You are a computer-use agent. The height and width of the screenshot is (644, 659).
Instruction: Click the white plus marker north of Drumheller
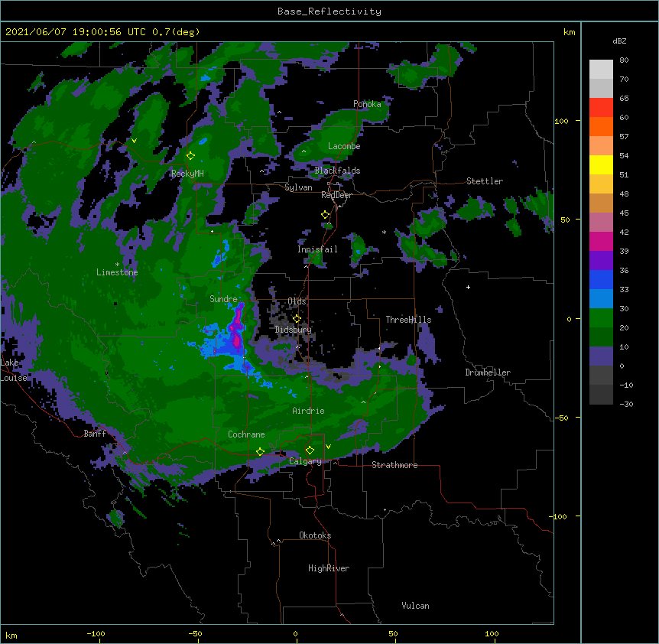pyautogui.click(x=468, y=287)
